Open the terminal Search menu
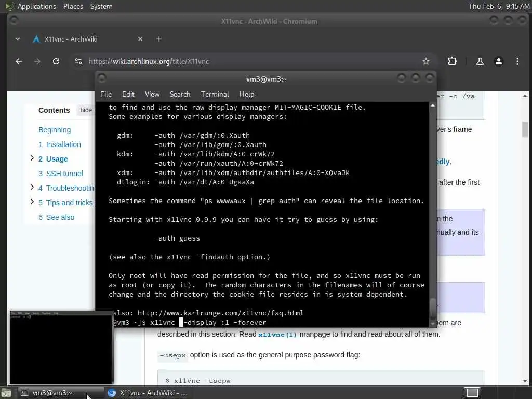The height and width of the screenshot is (399, 532). [x=180, y=95]
